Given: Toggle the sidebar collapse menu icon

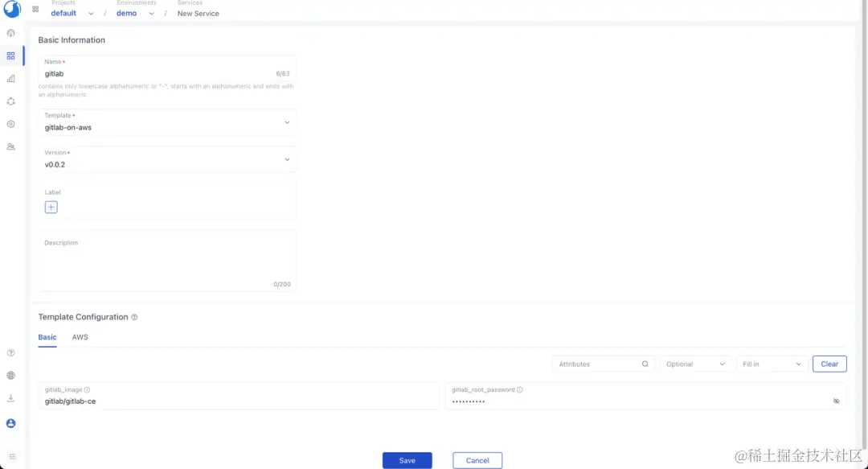Looking at the screenshot, I should [x=12, y=457].
